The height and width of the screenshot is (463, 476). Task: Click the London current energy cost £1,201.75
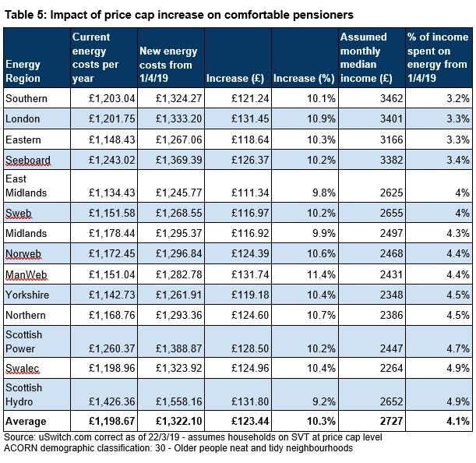[104, 118]
